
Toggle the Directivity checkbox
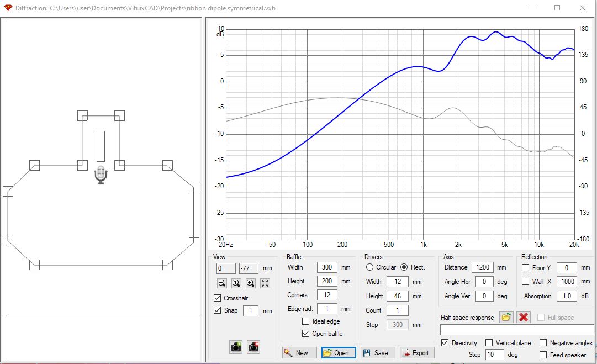(x=445, y=342)
